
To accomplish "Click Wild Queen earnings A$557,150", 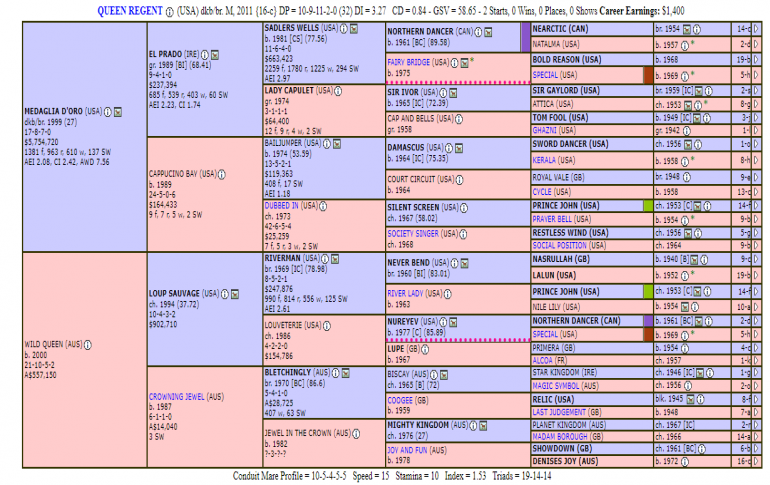I will click(x=40, y=375).
